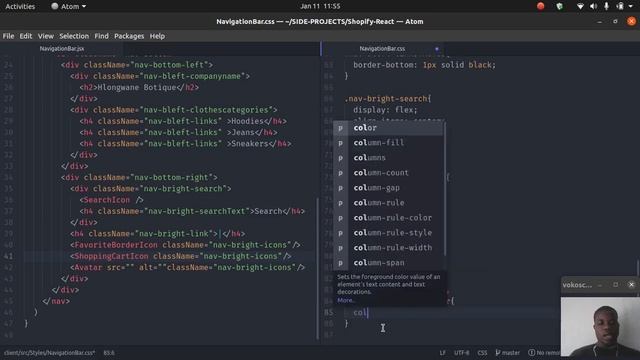Choose the 'column-count' autocomplete suggestion
This screenshot has width=640, height=360.
click(389, 173)
